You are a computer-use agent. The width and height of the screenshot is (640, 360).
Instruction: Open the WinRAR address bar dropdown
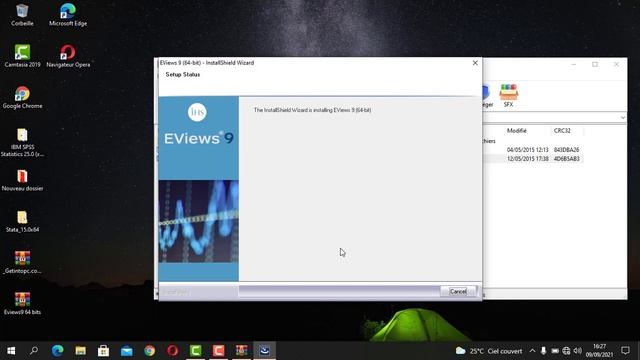[x=622, y=118]
